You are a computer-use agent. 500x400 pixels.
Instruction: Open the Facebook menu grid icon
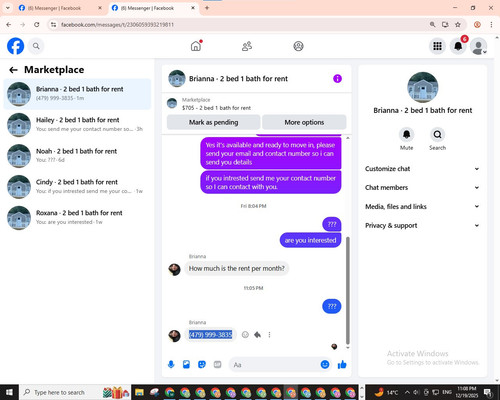click(437, 46)
